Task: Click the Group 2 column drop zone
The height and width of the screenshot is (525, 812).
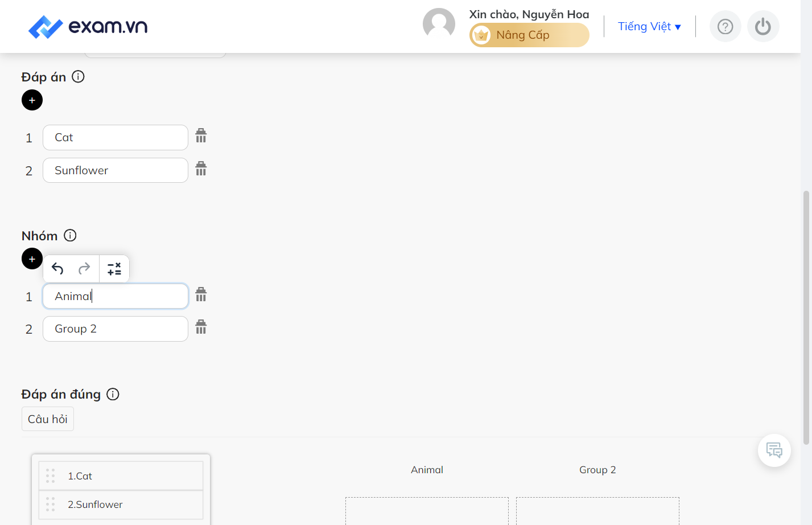Action: click(x=597, y=511)
